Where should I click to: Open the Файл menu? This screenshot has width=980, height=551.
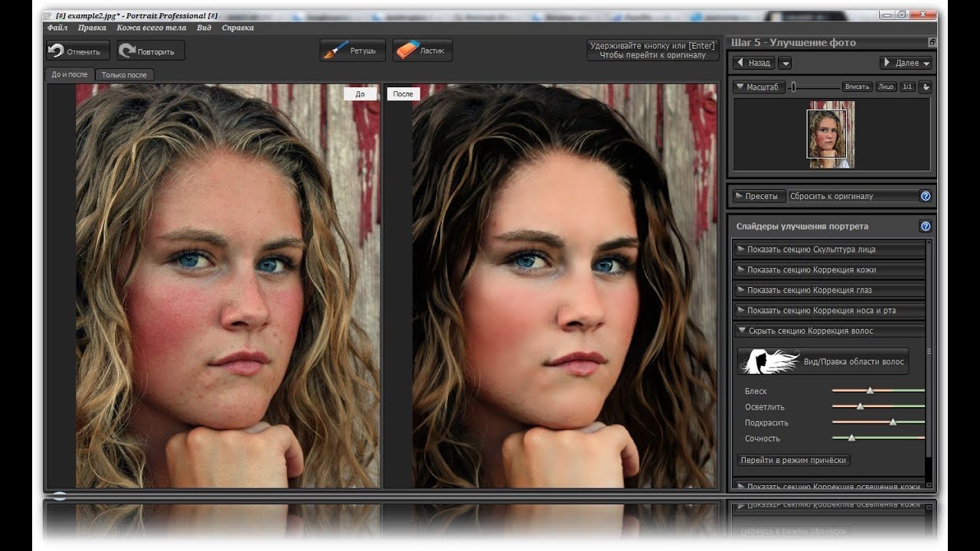coord(57,28)
